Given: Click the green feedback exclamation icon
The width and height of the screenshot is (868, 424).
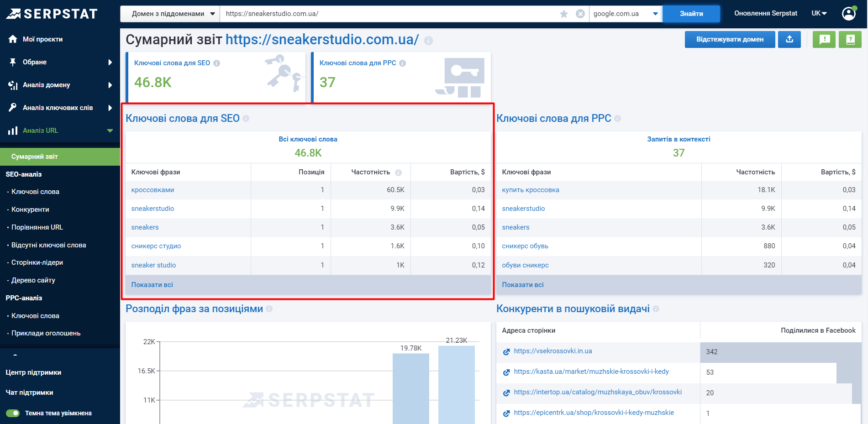Looking at the screenshot, I should click(824, 39).
